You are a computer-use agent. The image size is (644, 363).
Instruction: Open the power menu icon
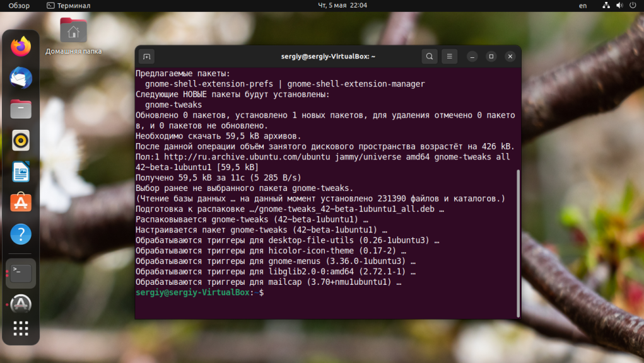coord(633,5)
